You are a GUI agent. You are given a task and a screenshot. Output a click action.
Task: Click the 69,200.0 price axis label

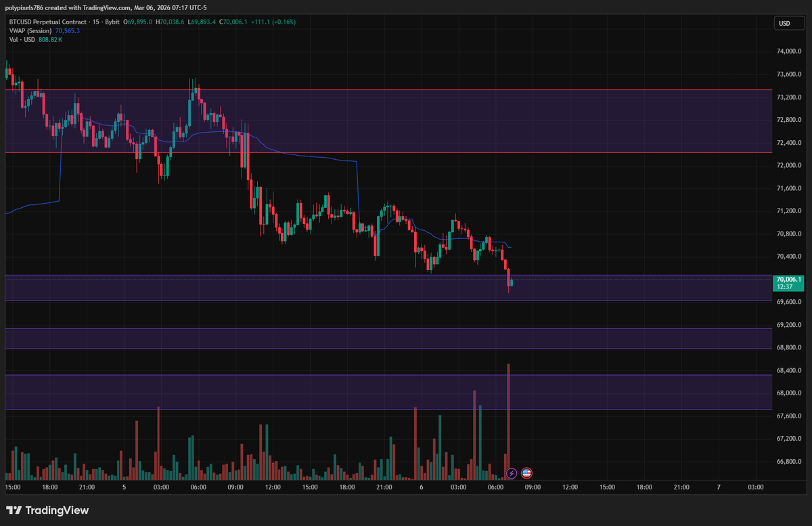pos(790,325)
